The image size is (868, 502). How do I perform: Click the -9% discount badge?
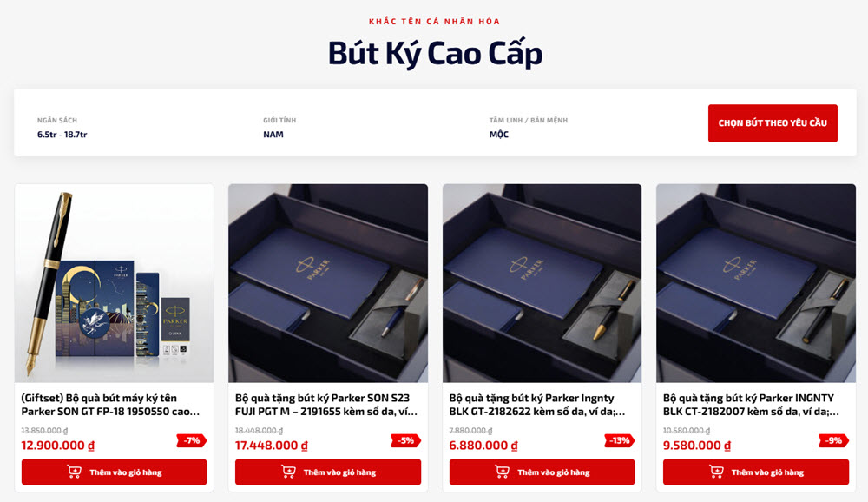point(833,440)
